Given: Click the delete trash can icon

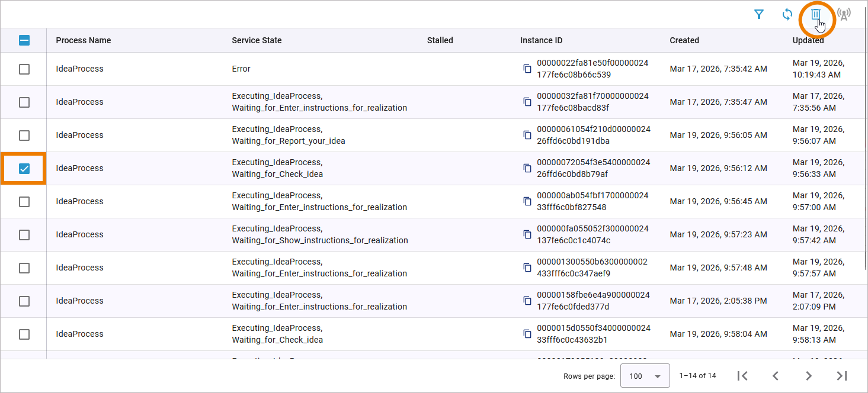Looking at the screenshot, I should tap(816, 15).
